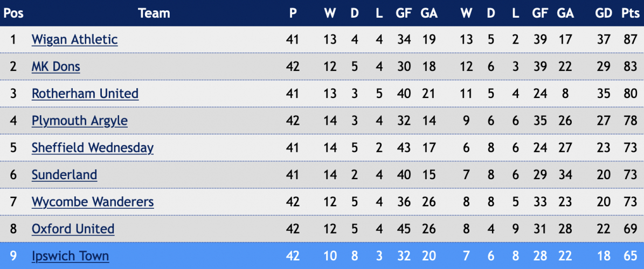Viewport: 644px width, 269px height.
Task: Click Rotherham United's goal difference 35
Action: 604,94
